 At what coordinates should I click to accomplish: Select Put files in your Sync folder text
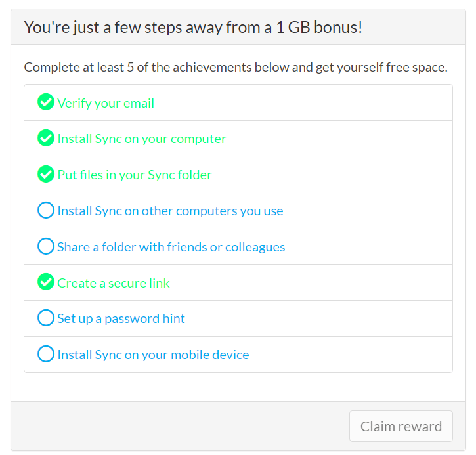pyautogui.click(x=135, y=175)
